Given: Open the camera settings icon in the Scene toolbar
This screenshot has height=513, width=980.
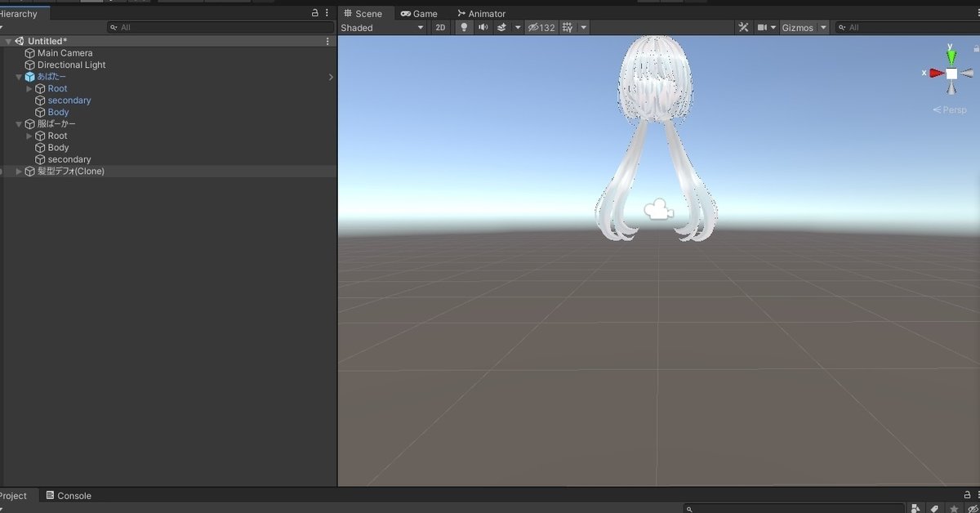Looking at the screenshot, I should pos(762,27).
